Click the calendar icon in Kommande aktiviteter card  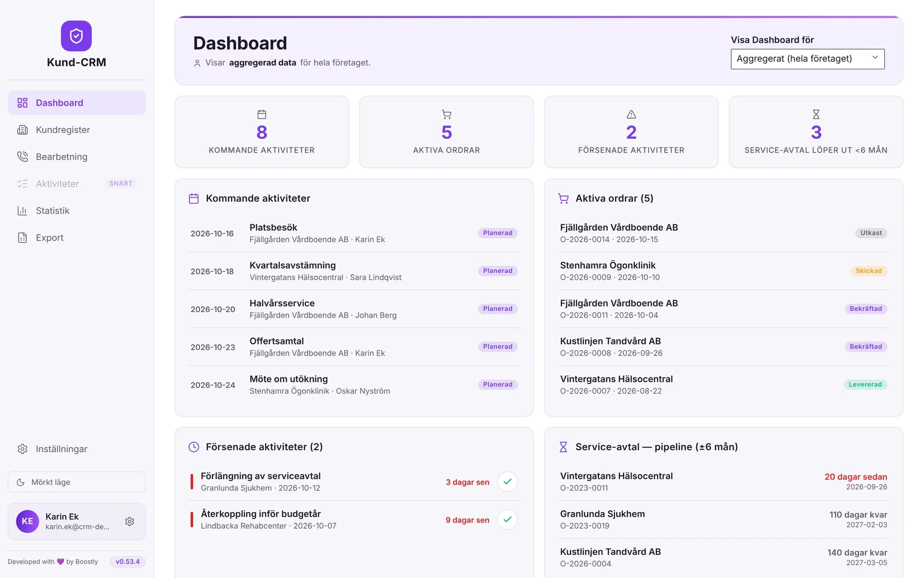pos(262,114)
